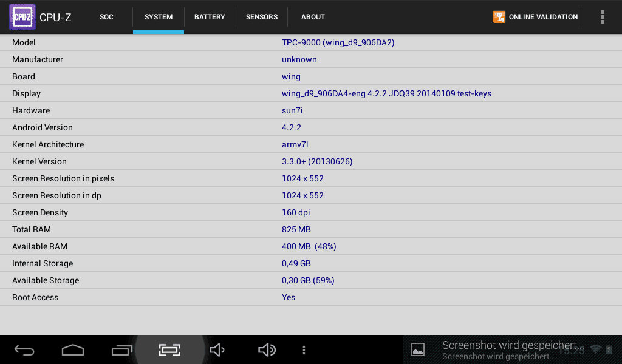
Task: Open the navigation bar three-dot menu
Action: (304, 350)
